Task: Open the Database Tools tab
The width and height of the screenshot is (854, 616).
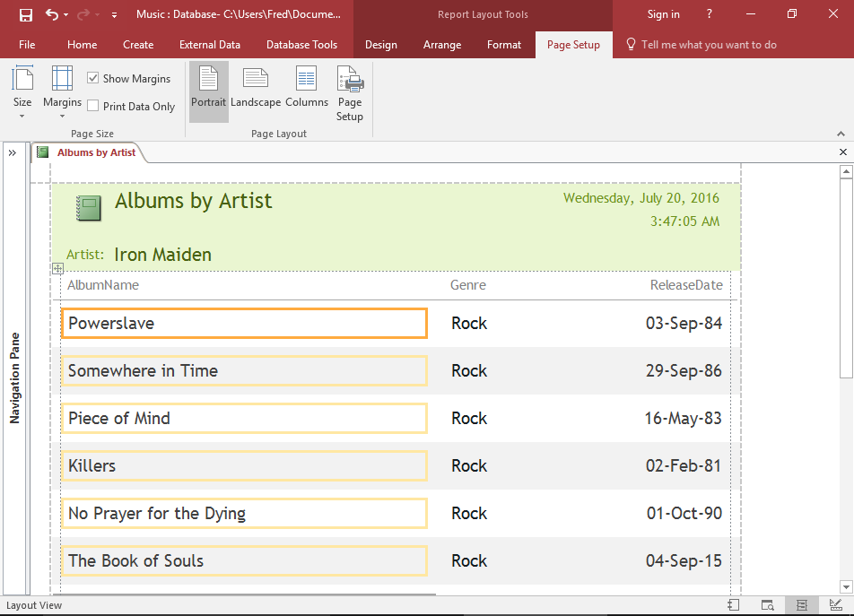Action: 301,45
